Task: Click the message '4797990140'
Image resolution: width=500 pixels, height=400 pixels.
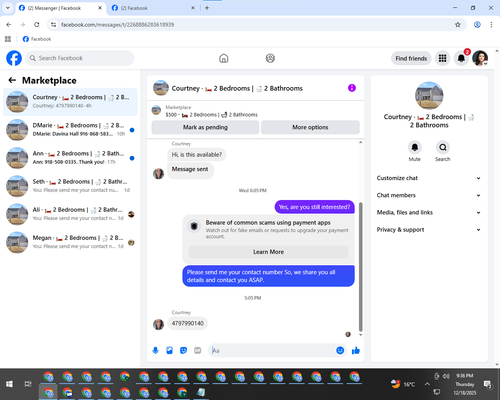Action: (x=187, y=323)
